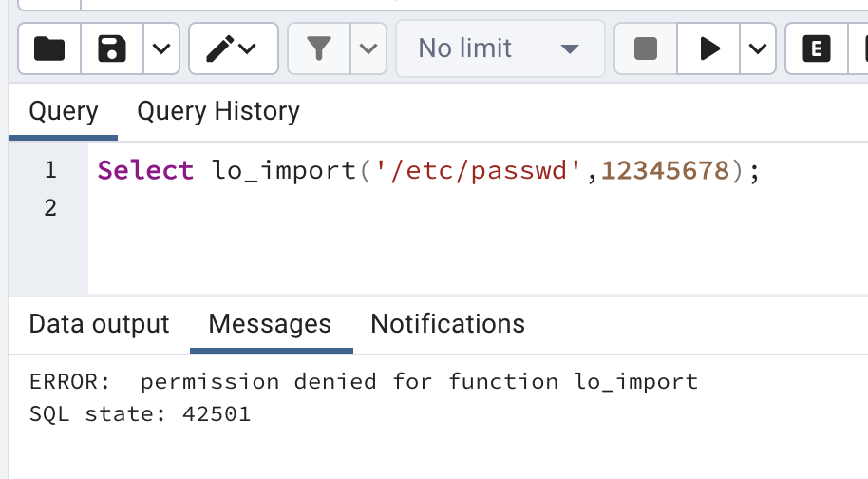Expand the Save options dropdown arrow
Viewport: 868px width, 479px height.
[160, 48]
